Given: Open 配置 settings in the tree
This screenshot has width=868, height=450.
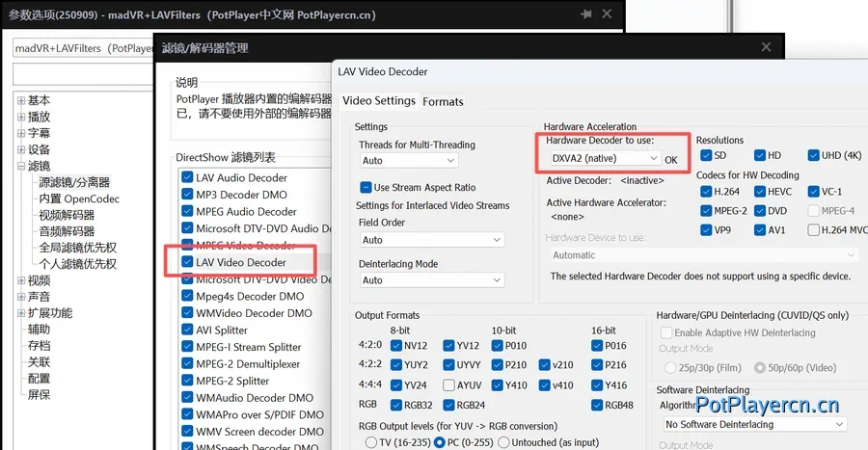Looking at the screenshot, I should click(x=39, y=378).
